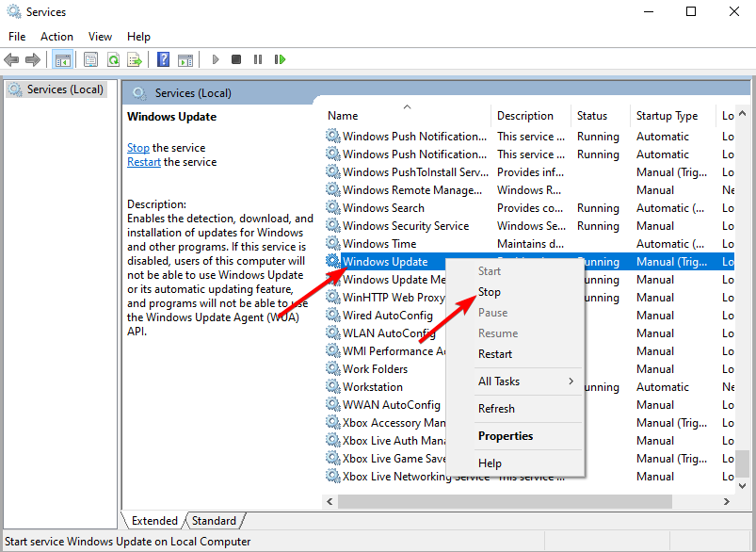Sort by the Status column header

pos(601,115)
